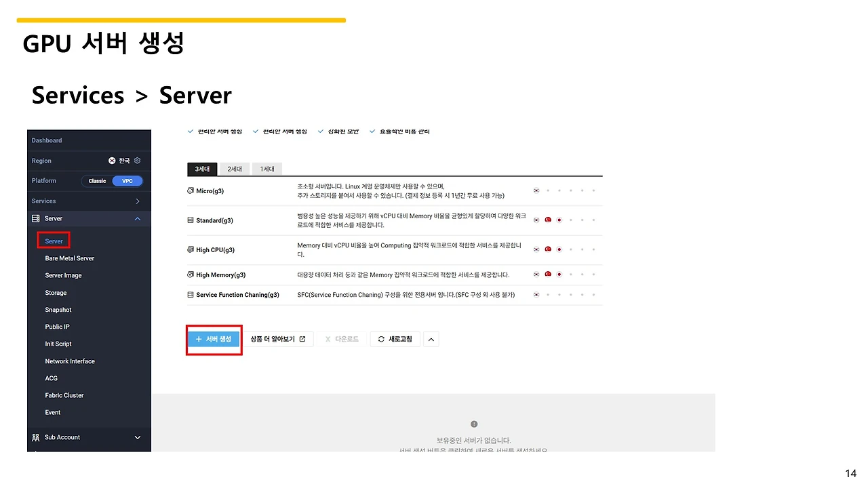Click the High CPU(g3) server type name

[x=216, y=250]
